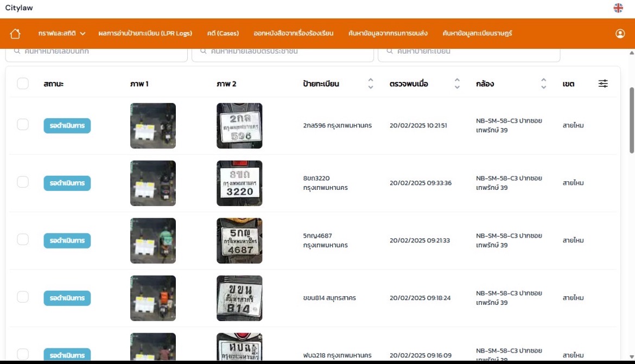Select checkbox for row 2กล596
This screenshot has width=635, height=364.
coord(23,124)
